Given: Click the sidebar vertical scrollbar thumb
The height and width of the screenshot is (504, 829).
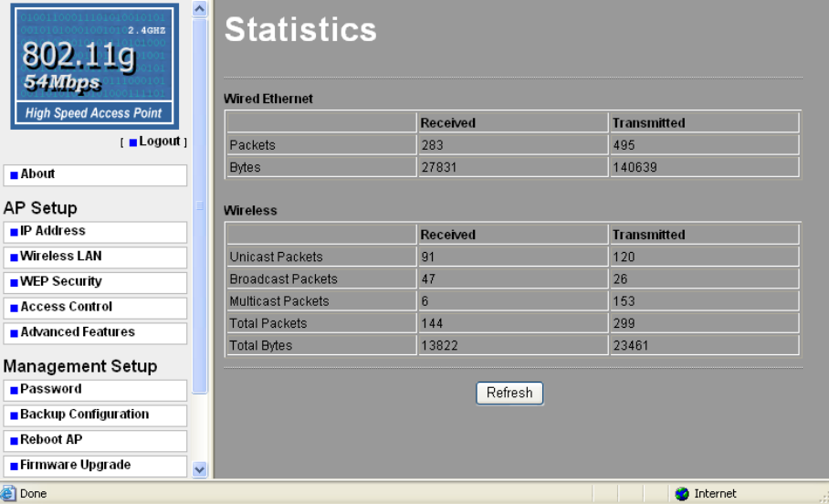Looking at the screenshot, I should click(199, 205).
